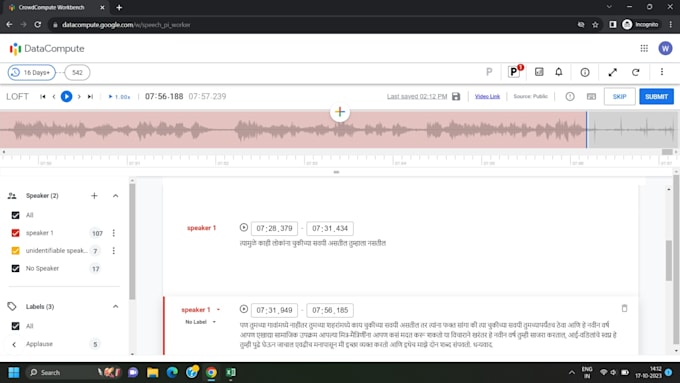Click the waveform horizontal zoom scrollbar handle
This screenshot has width=680, height=383.
pos(667,152)
